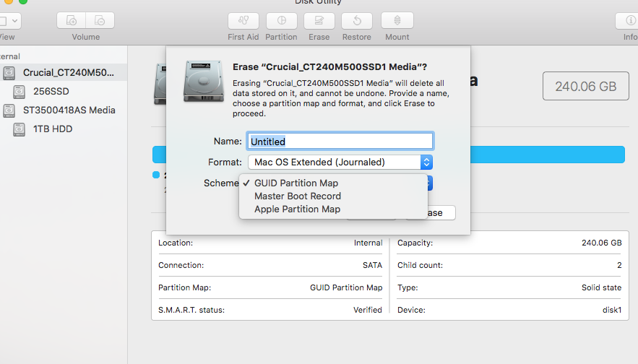638x364 pixels.
Task: Click the Device value disk1
Action: [x=612, y=310]
